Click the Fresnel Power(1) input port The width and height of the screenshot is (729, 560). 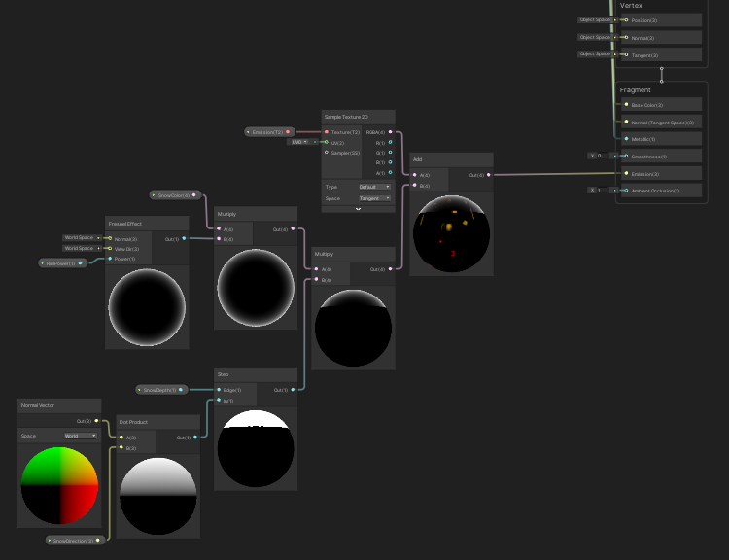point(110,259)
